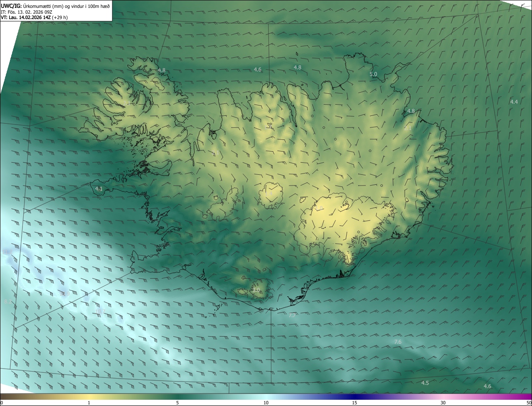Image resolution: width=532 pixels, height=406 pixels.
Task: Click the 'VT: Lau. 14.02.2026 14Z (+29 h)' line
Action: [x=34, y=17]
